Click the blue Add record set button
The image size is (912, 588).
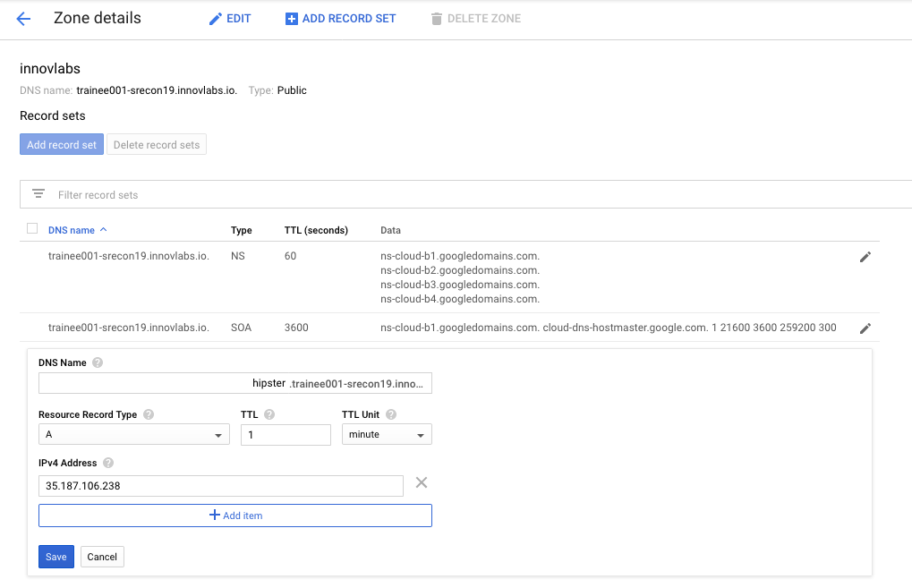click(x=62, y=145)
